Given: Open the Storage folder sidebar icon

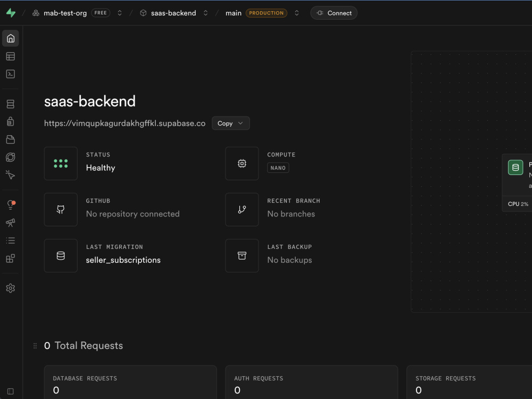Looking at the screenshot, I should click(x=11, y=139).
